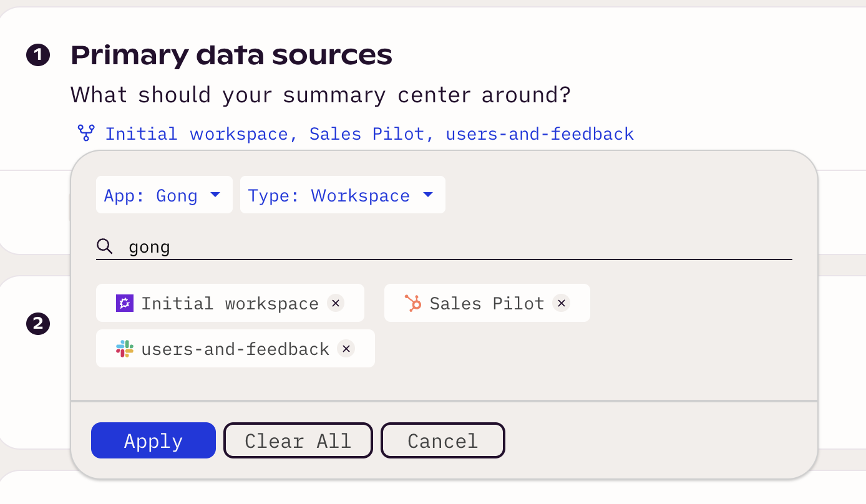Select the Initial workspace chip label
Viewport: 866px width, 504px height.
[x=230, y=304]
